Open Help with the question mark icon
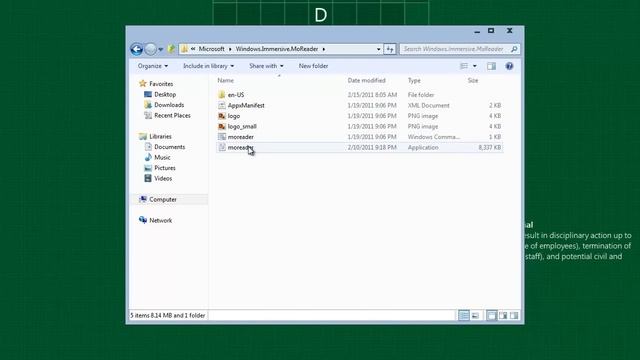The width and height of the screenshot is (640, 360). (509, 66)
